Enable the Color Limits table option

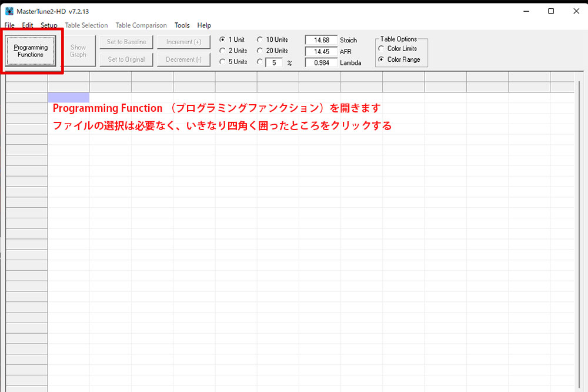(x=382, y=49)
